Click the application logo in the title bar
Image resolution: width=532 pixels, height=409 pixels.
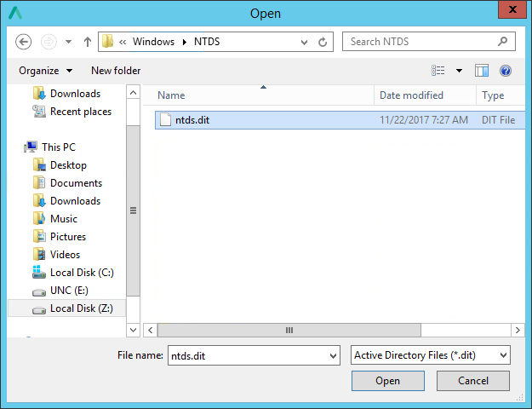(x=15, y=14)
